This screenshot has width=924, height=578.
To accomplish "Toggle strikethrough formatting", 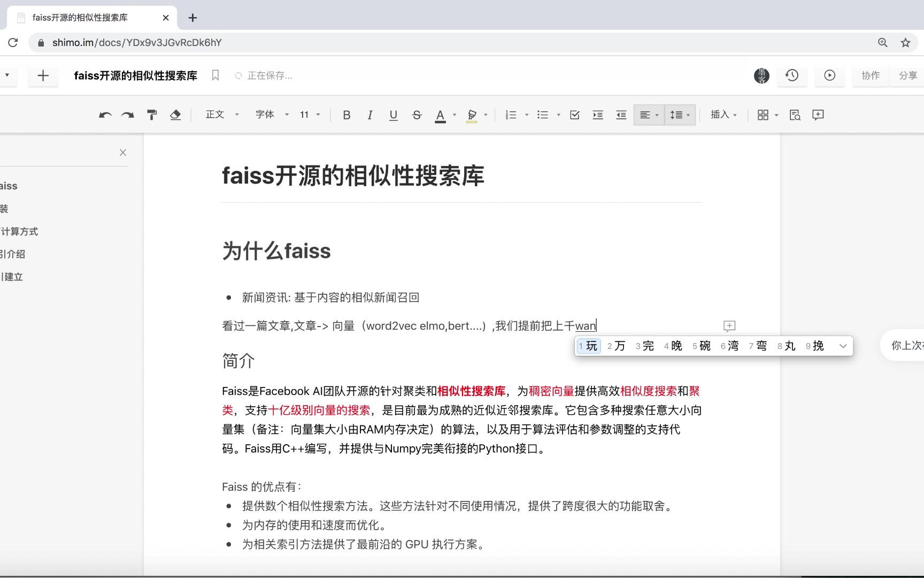I will (417, 115).
